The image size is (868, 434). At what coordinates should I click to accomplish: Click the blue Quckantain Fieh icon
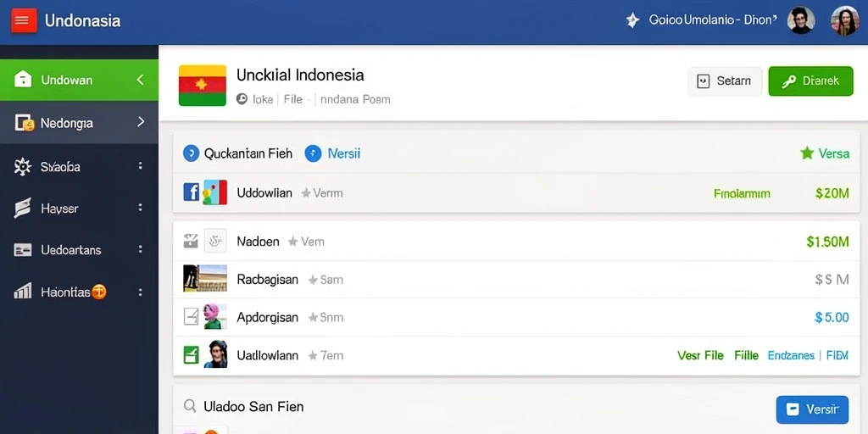[x=191, y=153]
